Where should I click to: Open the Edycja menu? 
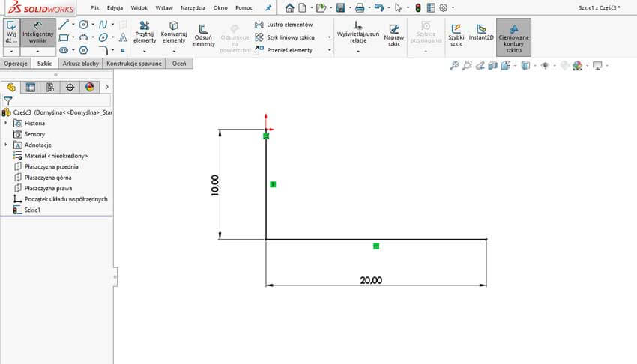115,7
